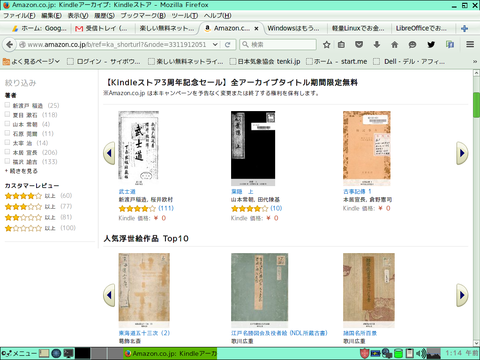
Task: Open the 日本気象協会 tenki.jp bookmark
Action: click(265, 61)
